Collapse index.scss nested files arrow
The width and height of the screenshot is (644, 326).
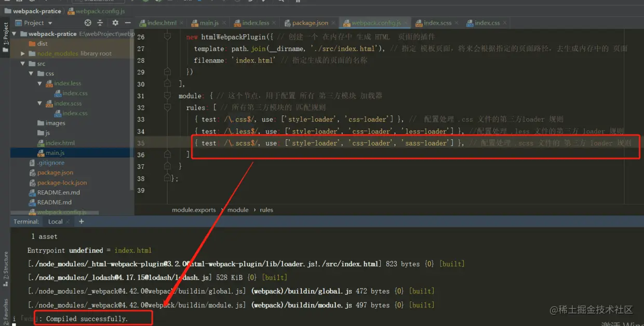pos(40,103)
